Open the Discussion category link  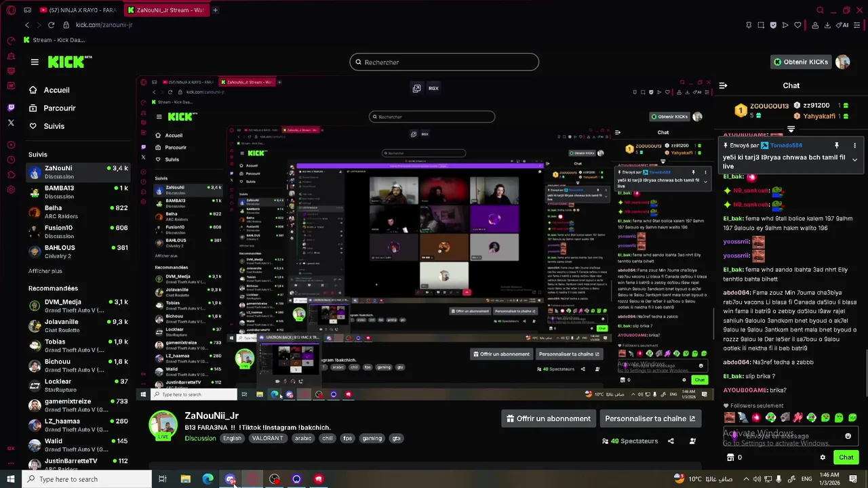tap(200, 439)
